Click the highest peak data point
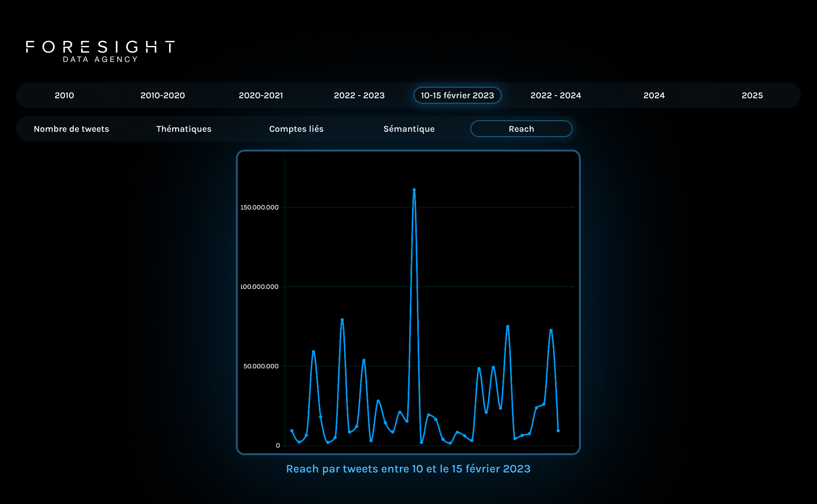817x504 pixels. click(x=414, y=190)
